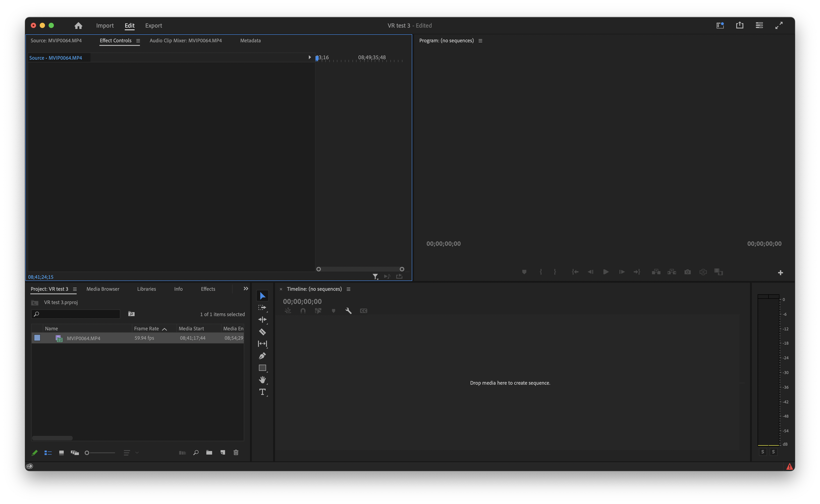Select the Track Select Forward tool
The height and width of the screenshot is (504, 820).
pos(262,307)
